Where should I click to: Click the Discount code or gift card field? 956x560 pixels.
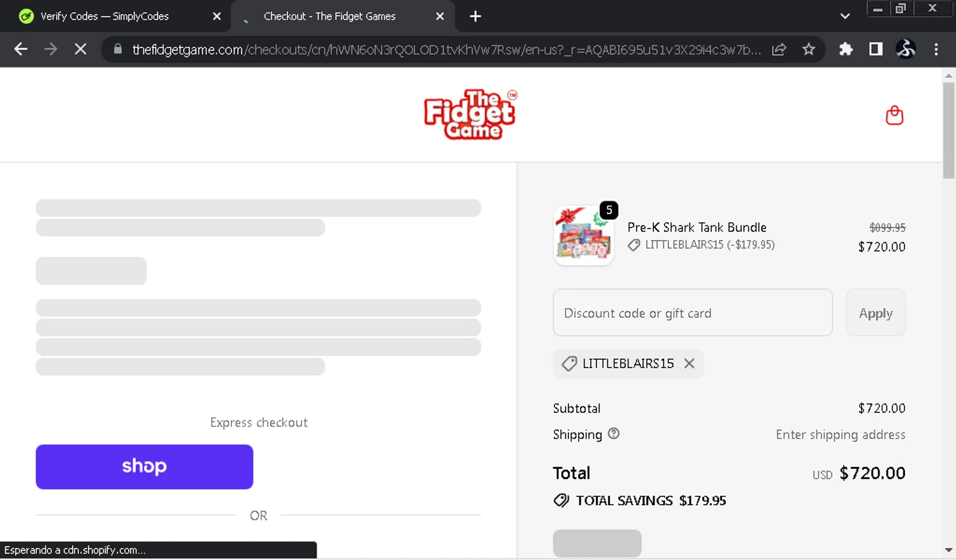pos(693,313)
